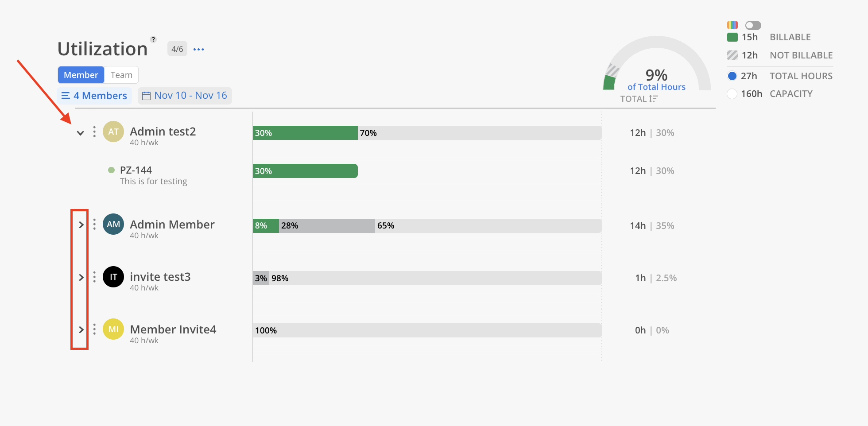Open drag handle menu for Admin test2

(x=94, y=132)
